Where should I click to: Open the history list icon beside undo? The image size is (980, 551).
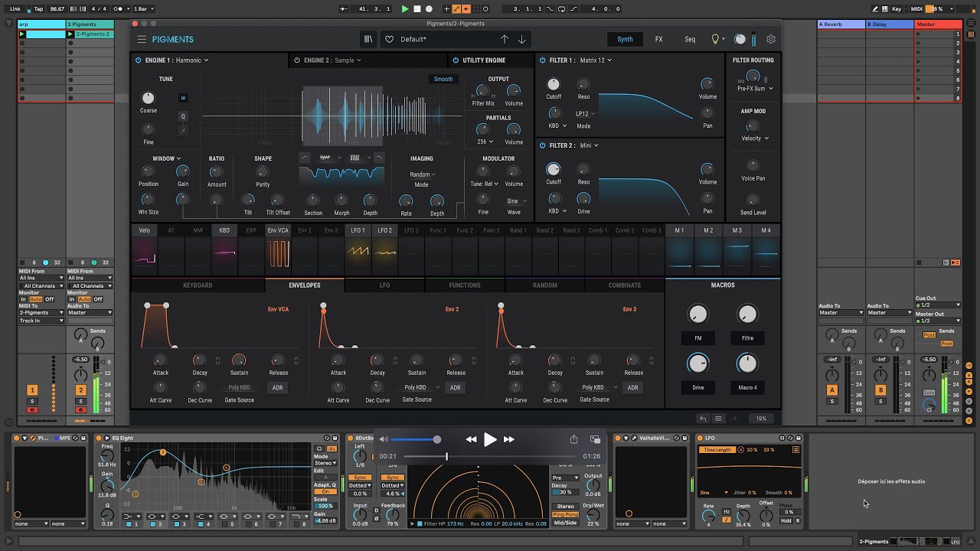tap(718, 419)
